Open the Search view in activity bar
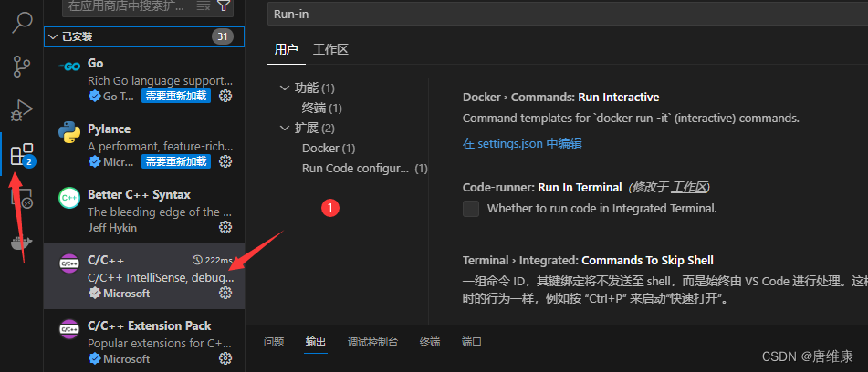868x372 pixels. point(22,23)
